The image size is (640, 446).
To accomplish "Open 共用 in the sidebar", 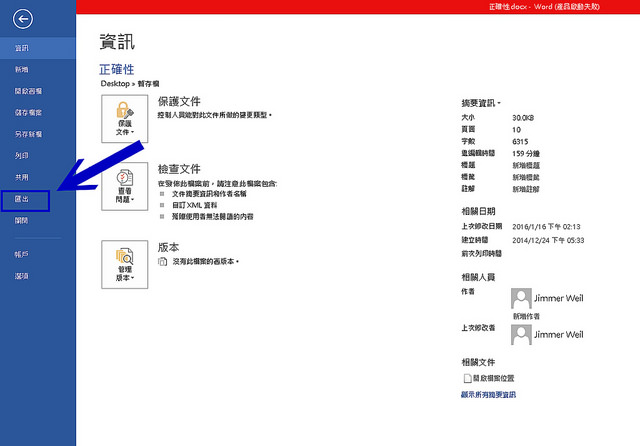I will click(22, 177).
